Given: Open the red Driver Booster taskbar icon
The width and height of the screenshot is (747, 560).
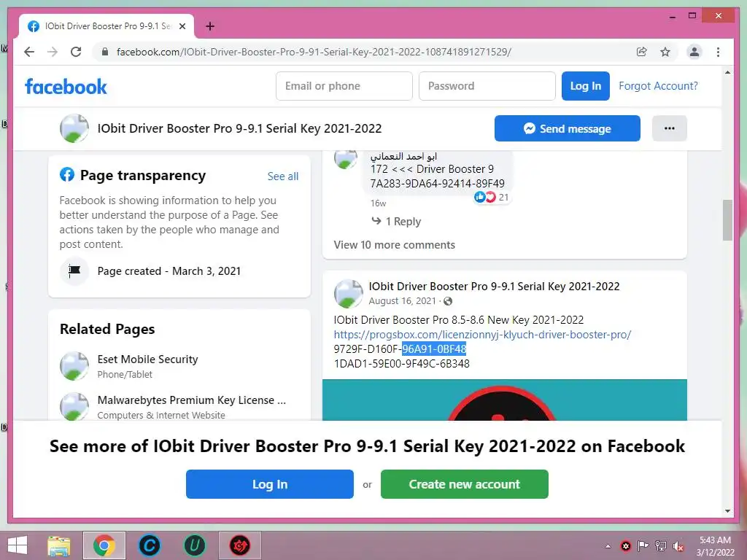Looking at the screenshot, I should point(239,545).
